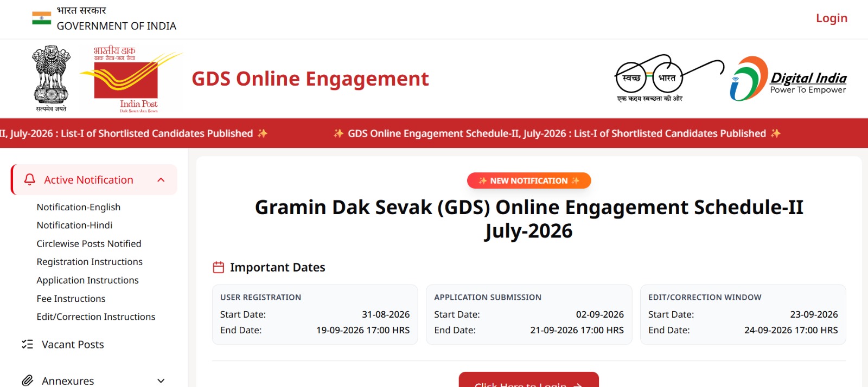Click application start date 02-09-2026

600,314
